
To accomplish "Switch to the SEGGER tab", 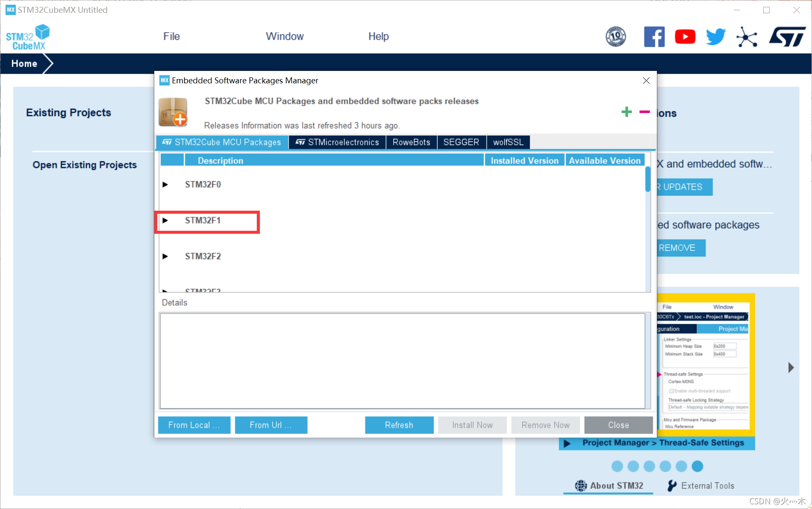I will coord(462,142).
